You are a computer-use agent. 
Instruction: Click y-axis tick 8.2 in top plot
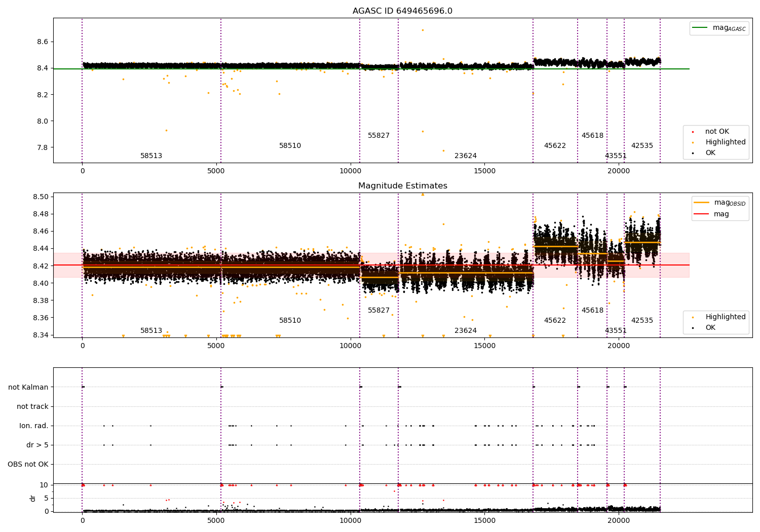click(x=43, y=95)
